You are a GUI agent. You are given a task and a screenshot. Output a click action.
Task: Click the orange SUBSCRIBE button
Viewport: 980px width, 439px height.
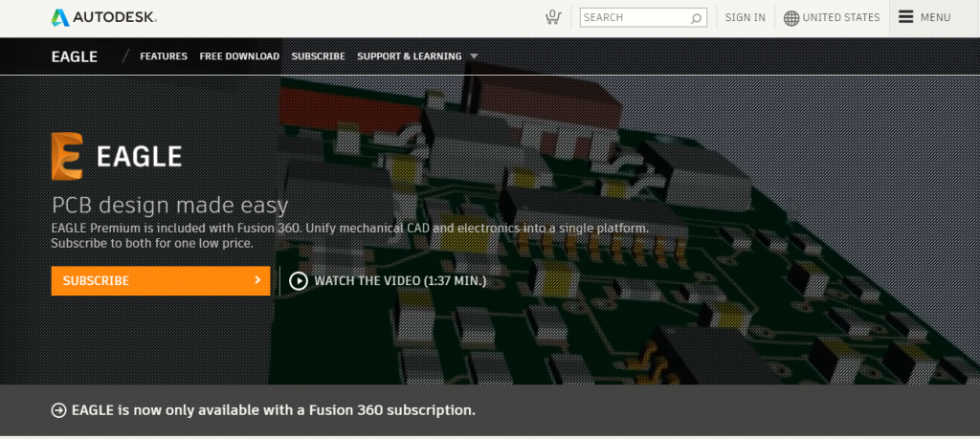[x=161, y=281]
